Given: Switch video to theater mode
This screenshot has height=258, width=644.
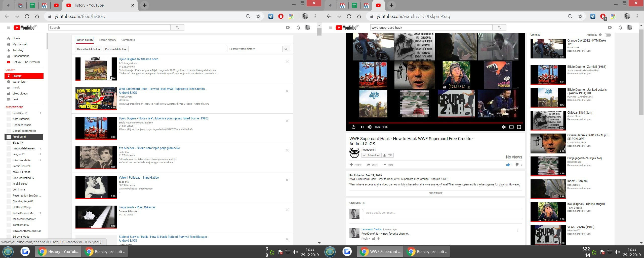Looking at the screenshot, I should [x=511, y=127].
